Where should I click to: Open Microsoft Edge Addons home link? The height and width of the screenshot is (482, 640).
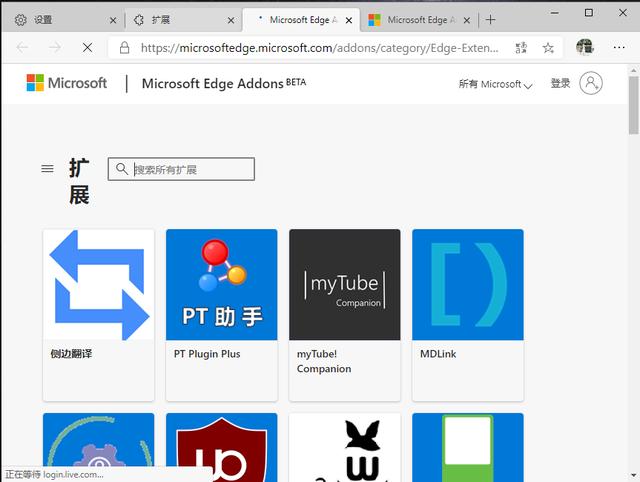click(x=224, y=83)
